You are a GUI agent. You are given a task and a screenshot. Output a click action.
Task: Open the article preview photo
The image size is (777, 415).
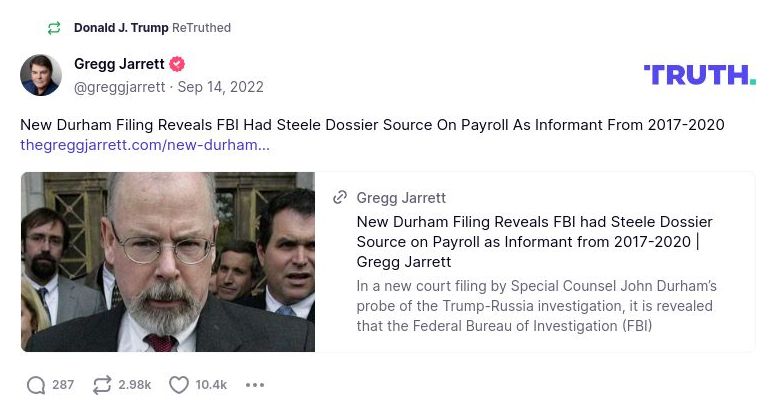pos(168,262)
